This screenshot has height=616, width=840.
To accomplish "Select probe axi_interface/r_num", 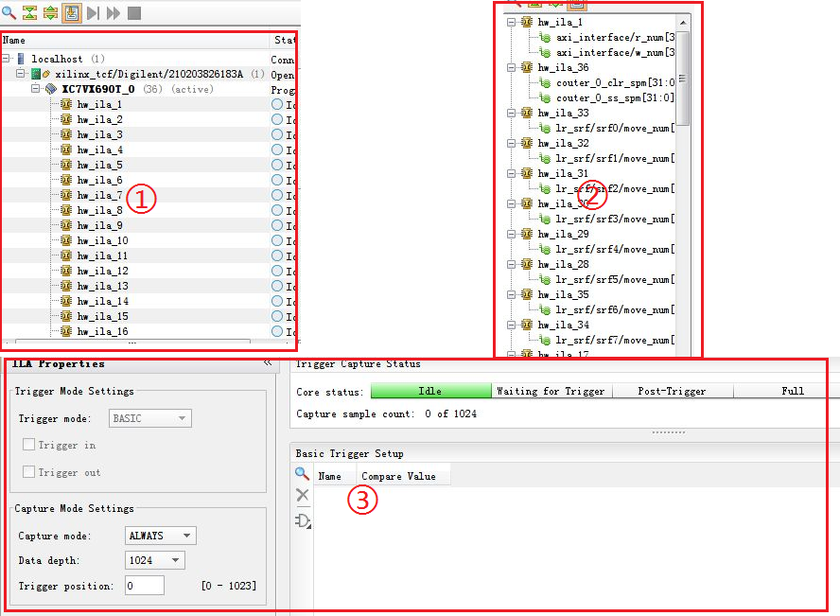I will click(615, 38).
